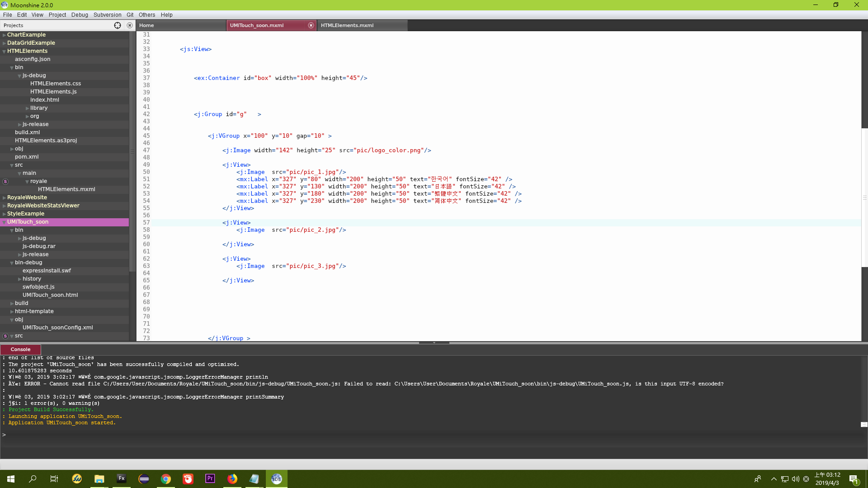Screen dimensions: 868x488
Task: Open Moonshine IDE icon in the taskbar
Action: (x=276, y=479)
